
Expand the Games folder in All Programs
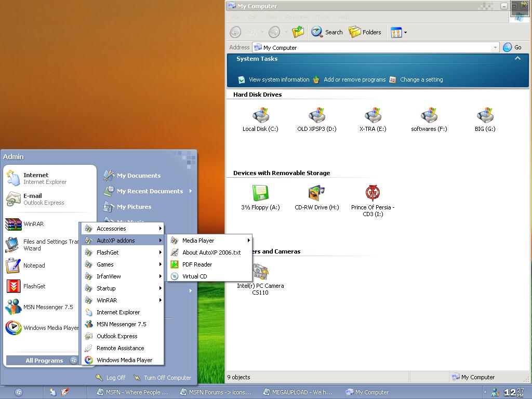[x=123, y=264]
